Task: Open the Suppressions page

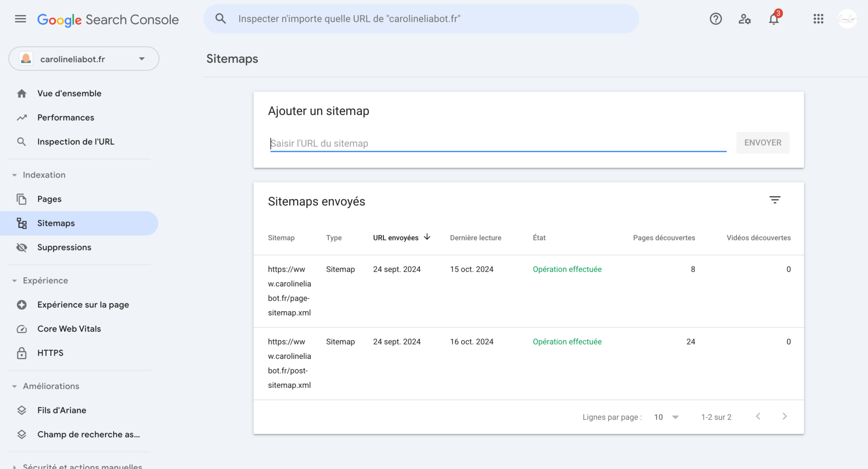Action: coord(64,247)
